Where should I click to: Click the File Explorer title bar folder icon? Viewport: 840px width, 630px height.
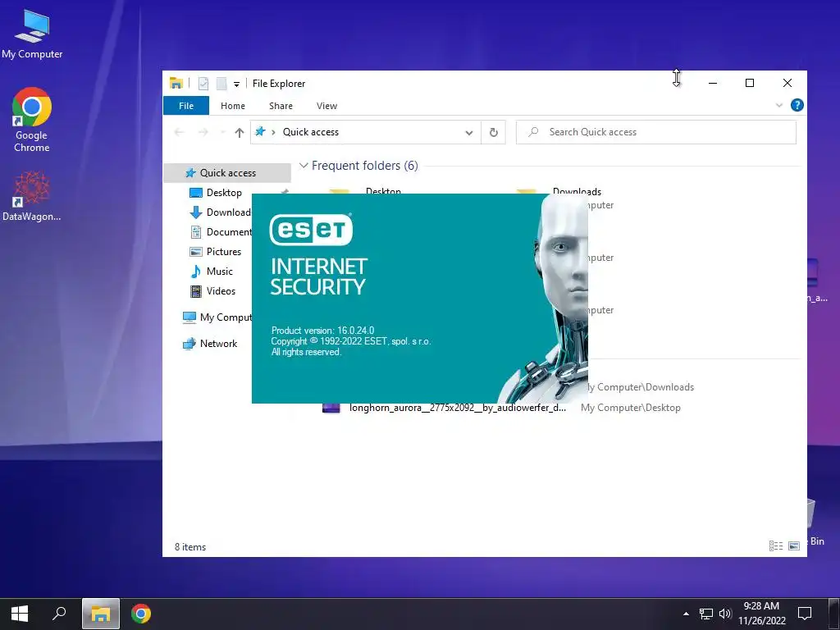tap(176, 83)
